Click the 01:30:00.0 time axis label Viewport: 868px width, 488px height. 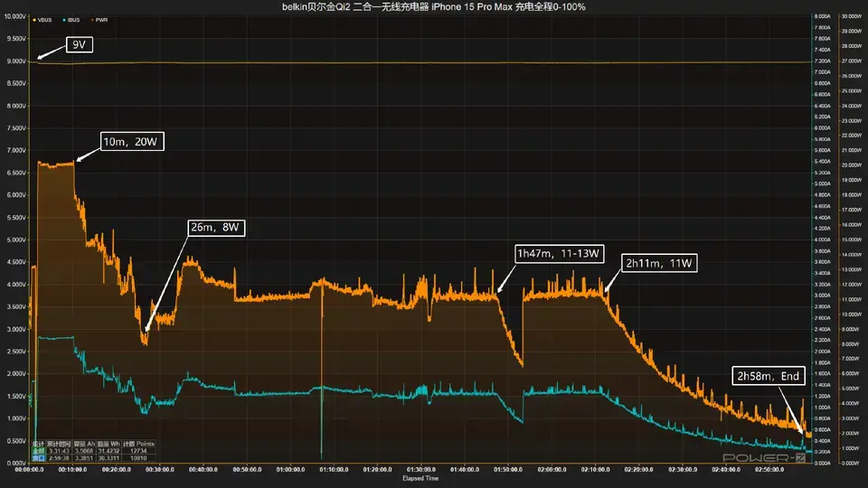(421, 470)
